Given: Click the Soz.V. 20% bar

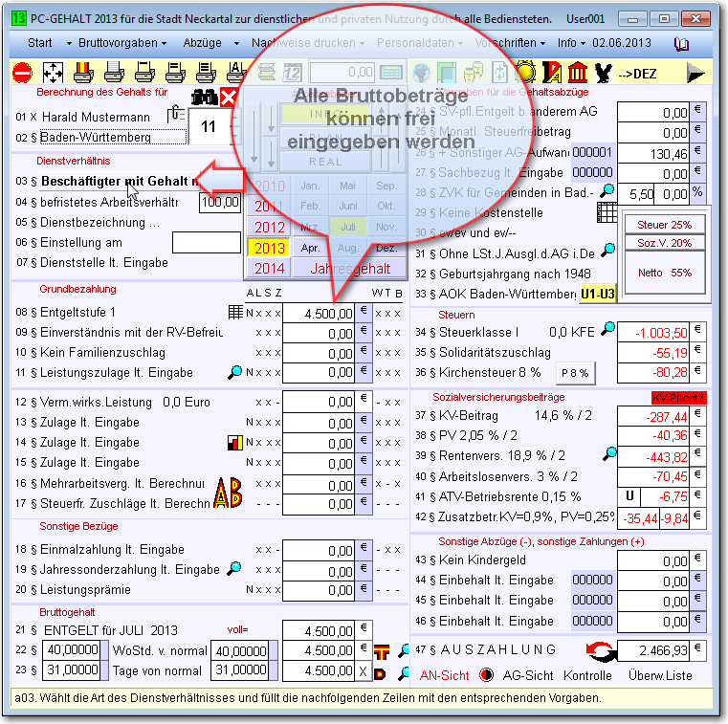Looking at the screenshot, I should (665, 243).
